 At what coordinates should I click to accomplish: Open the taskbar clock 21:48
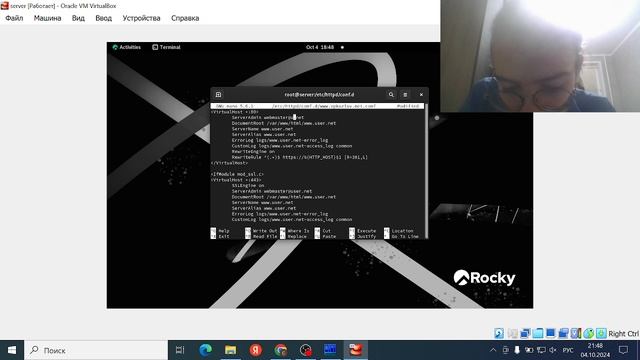[x=595, y=350]
